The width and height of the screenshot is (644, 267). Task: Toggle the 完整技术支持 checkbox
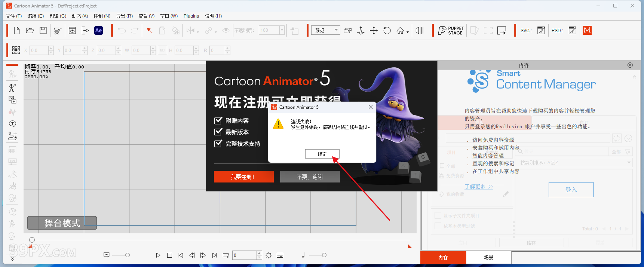coord(218,144)
